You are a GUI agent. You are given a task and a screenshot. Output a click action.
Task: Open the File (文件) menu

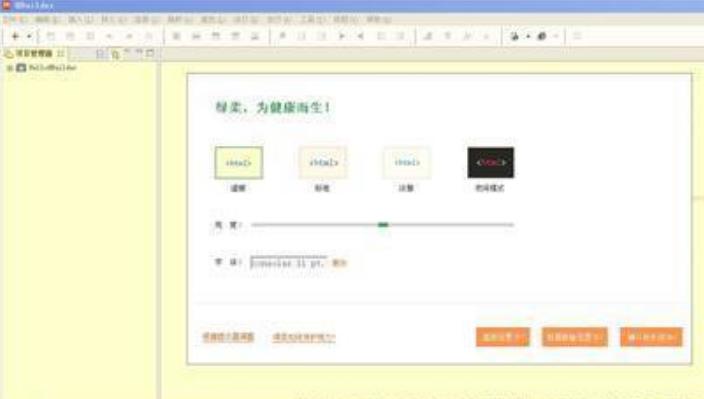(x=15, y=19)
